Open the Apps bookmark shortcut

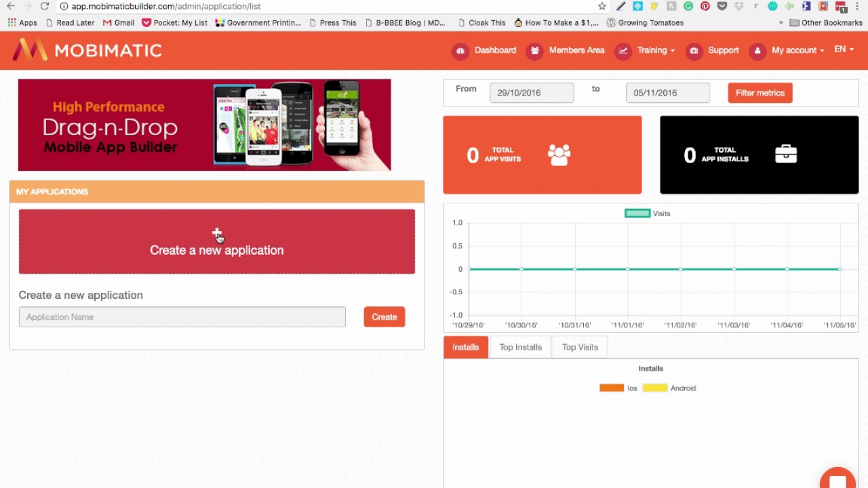(22, 22)
